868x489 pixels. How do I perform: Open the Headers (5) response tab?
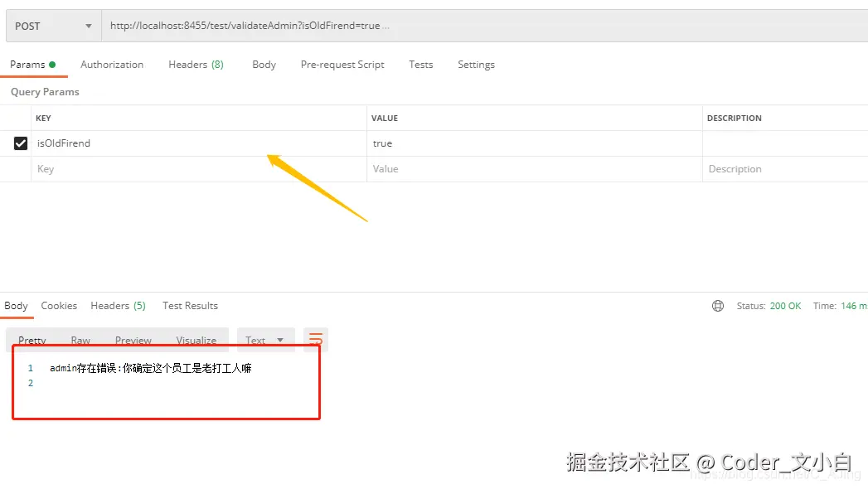[118, 305]
